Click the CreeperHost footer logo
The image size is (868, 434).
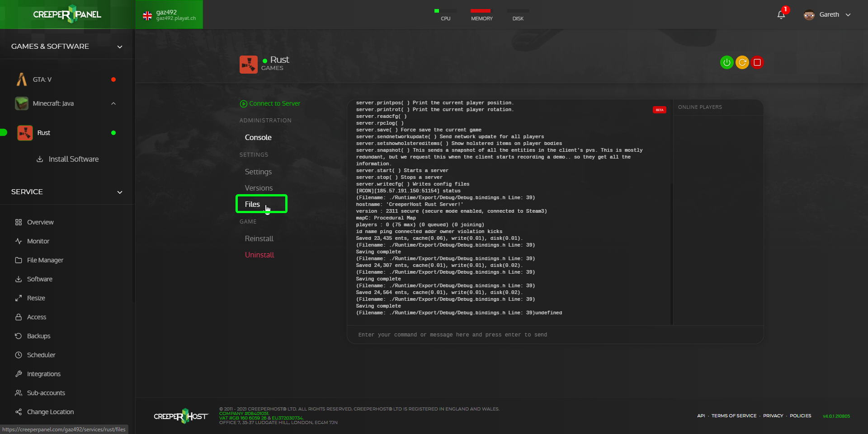coord(181,416)
